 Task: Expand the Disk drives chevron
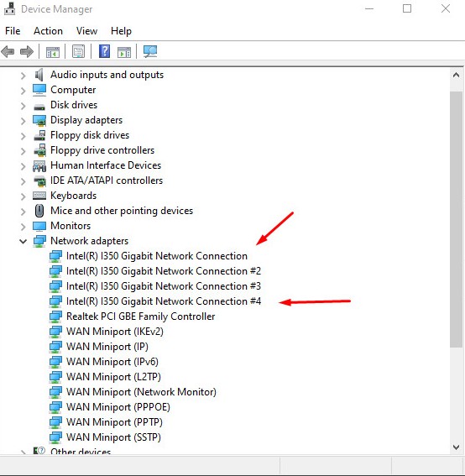click(23, 106)
